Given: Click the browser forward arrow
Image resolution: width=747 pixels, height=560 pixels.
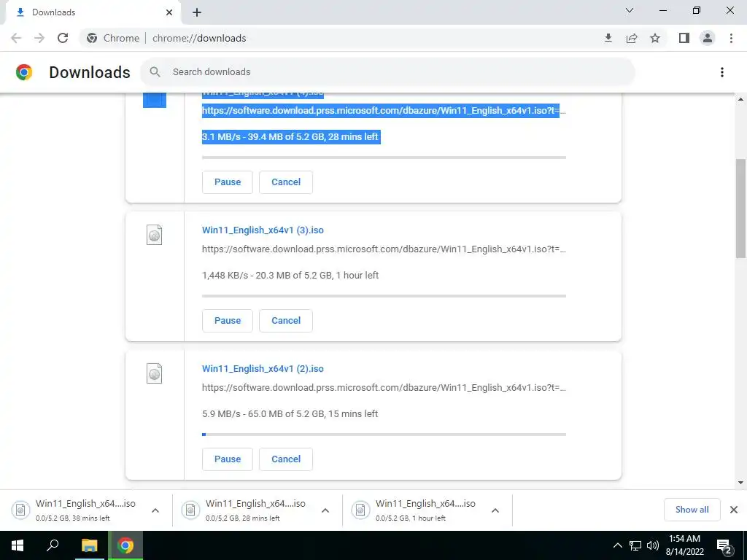Looking at the screenshot, I should [x=39, y=38].
